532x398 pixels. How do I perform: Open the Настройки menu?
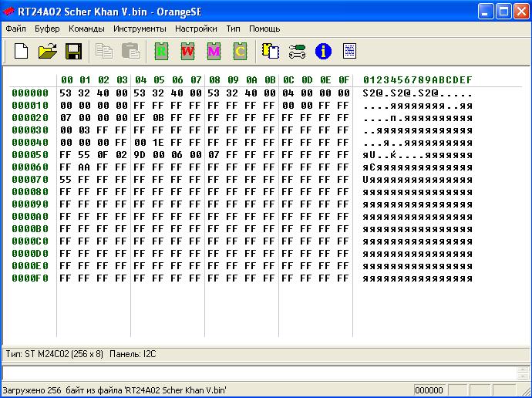click(196, 29)
